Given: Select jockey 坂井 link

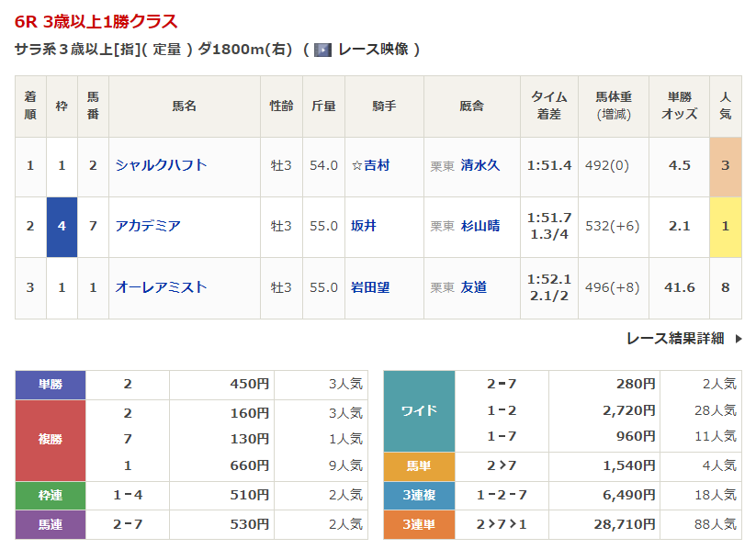Looking at the screenshot, I should coord(364,226).
